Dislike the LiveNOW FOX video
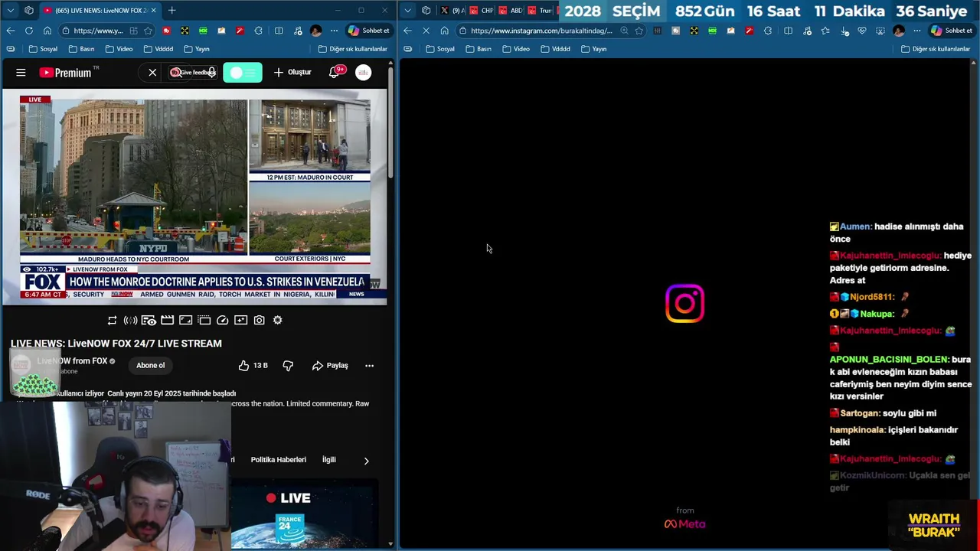The height and width of the screenshot is (551, 980). (288, 366)
